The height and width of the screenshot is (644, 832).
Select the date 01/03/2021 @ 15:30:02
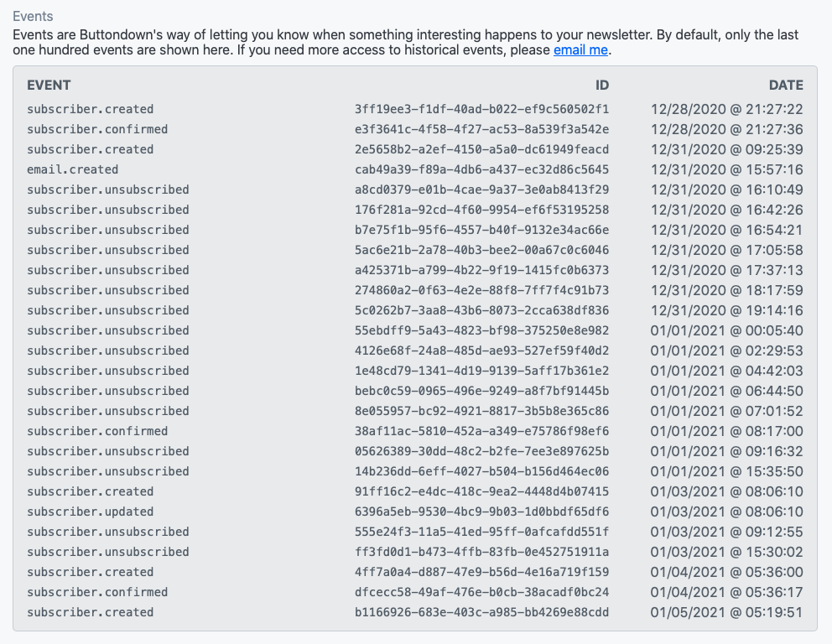pyautogui.click(x=727, y=552)
